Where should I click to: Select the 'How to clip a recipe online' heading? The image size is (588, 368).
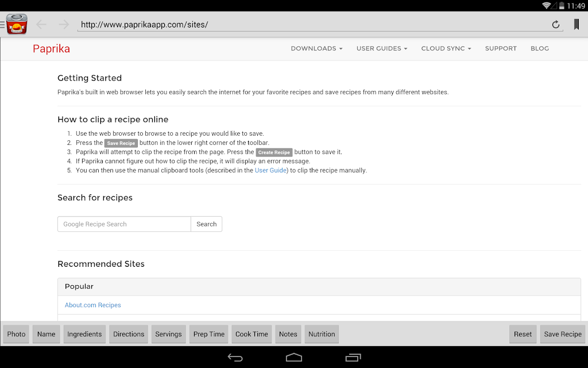(113, 120)
